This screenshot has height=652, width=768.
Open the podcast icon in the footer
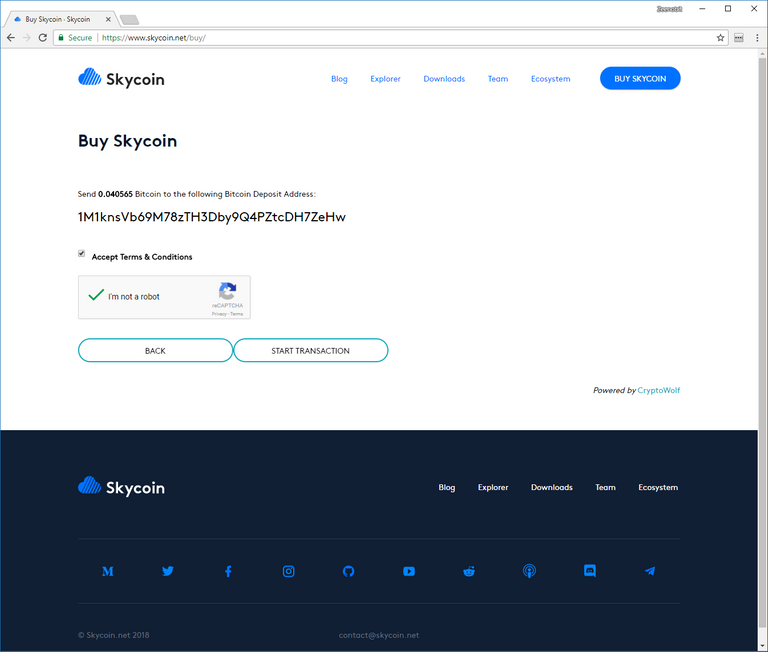pos(529,571)
